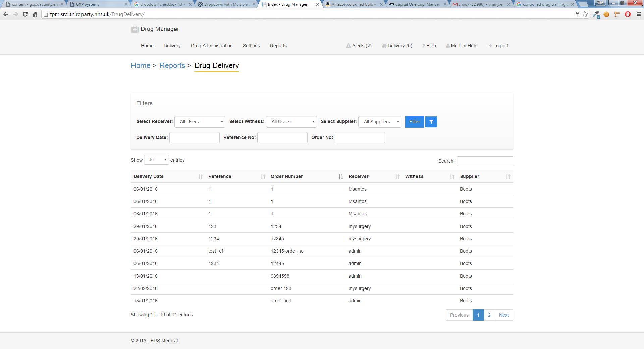
Task: Sort by the Witness column sort icon
Action: (452, 177)
